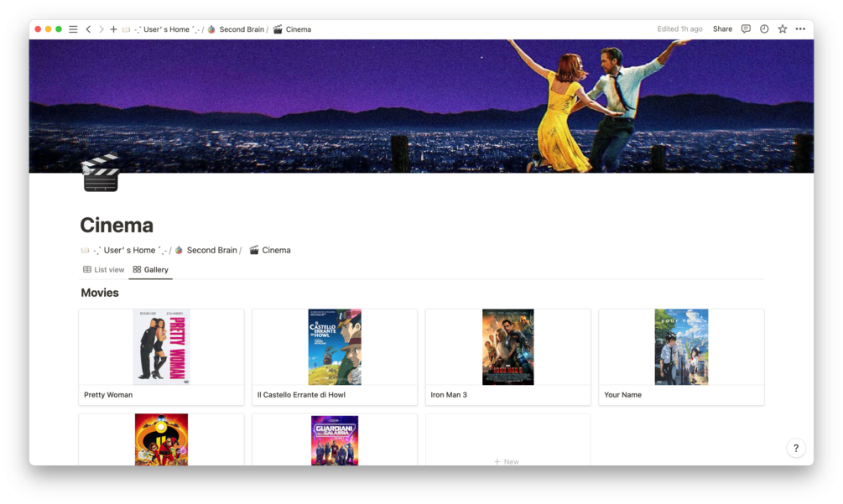This screenshot has height=504, width=843.
Task: Open the Pretty Woman poster card
Action: click(x=161, y=347)
